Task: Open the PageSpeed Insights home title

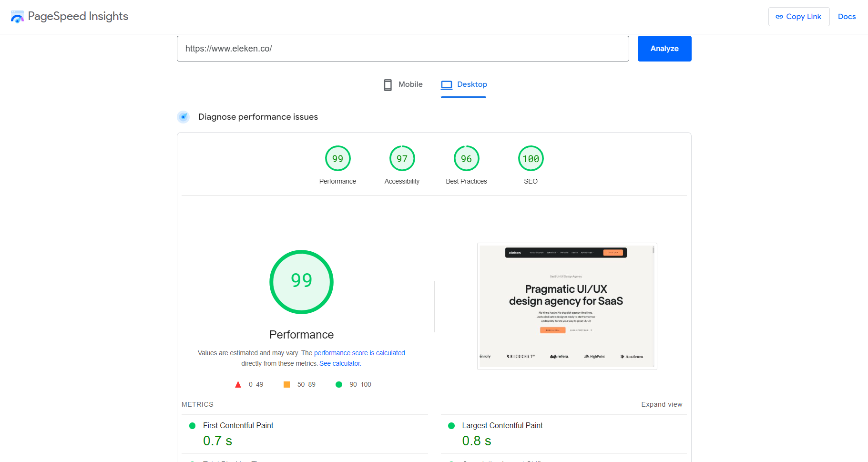Action: coord(78,16)
